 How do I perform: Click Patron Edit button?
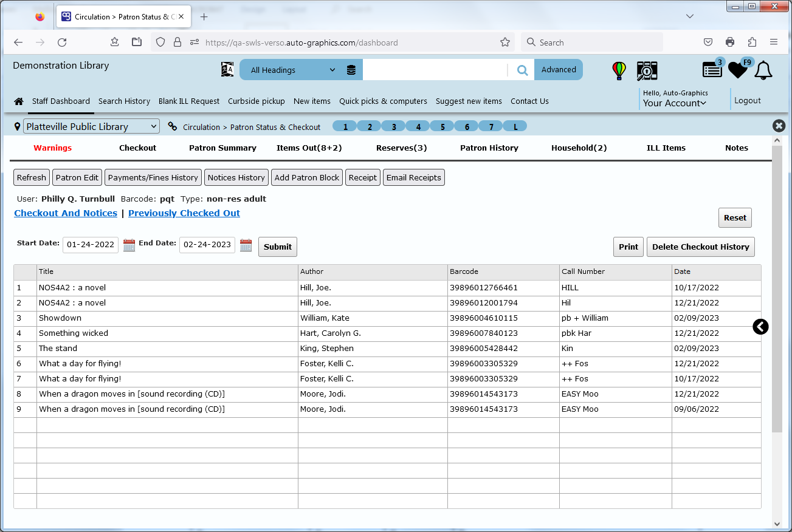[x=77, y=177]
